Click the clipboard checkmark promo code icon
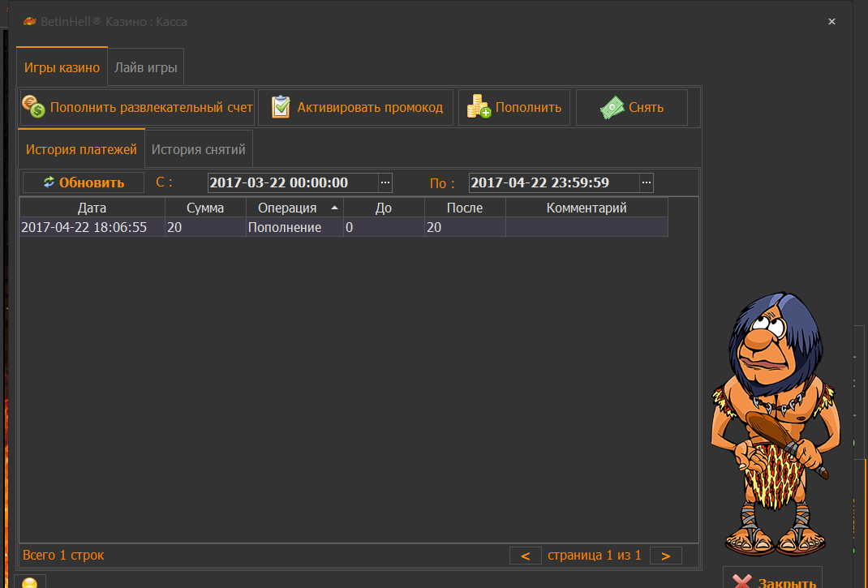The height and width of the screenshot is (588, 868). click(x=281, y=107)
